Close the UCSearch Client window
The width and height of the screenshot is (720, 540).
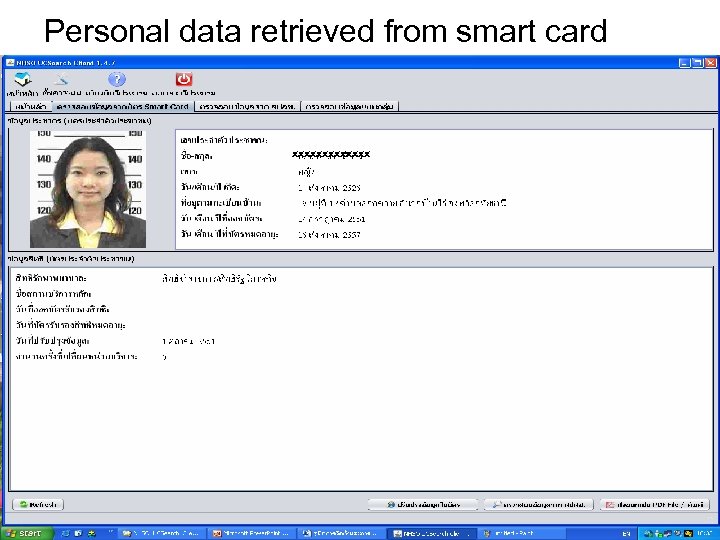(x=710, y=63)
